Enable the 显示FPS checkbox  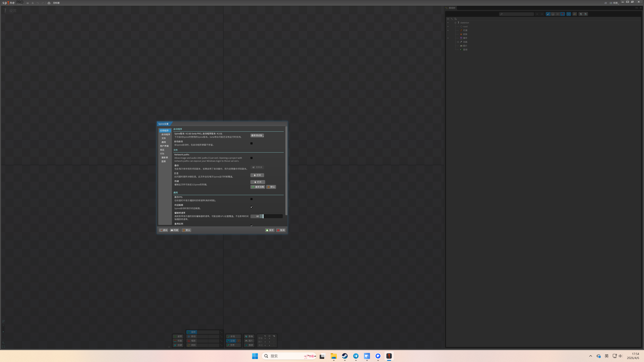pyautogui.click(x=252, y=199)
